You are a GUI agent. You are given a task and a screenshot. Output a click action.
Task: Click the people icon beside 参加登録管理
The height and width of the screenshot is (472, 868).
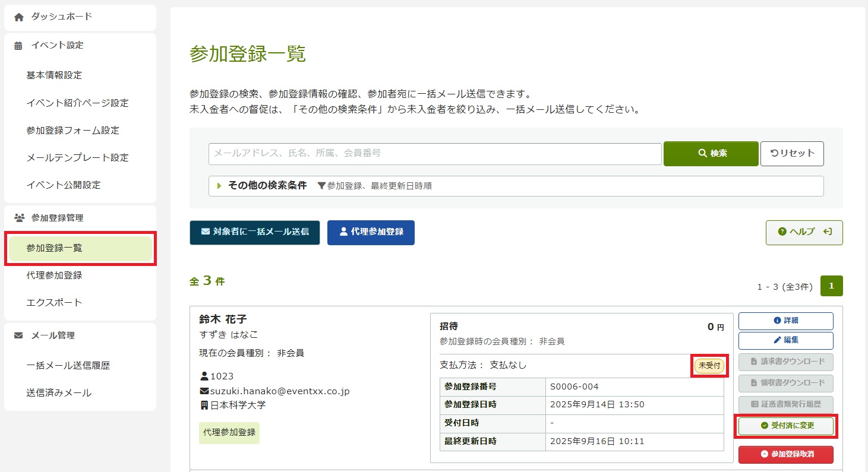click(x=19, y=218)
